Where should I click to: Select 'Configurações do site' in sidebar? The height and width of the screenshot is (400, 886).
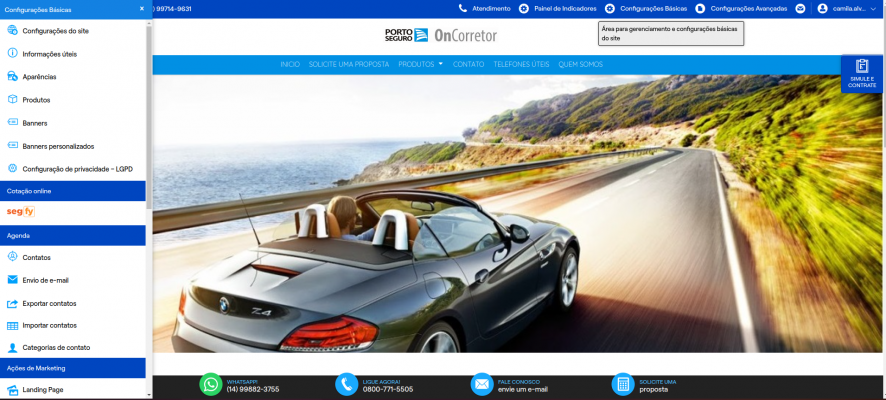point(55,31)
